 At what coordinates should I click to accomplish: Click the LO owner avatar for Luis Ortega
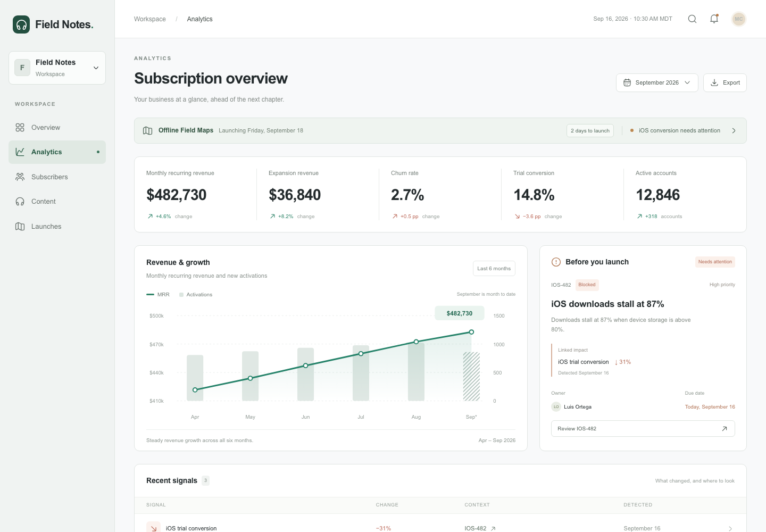[x=556, y=407]
